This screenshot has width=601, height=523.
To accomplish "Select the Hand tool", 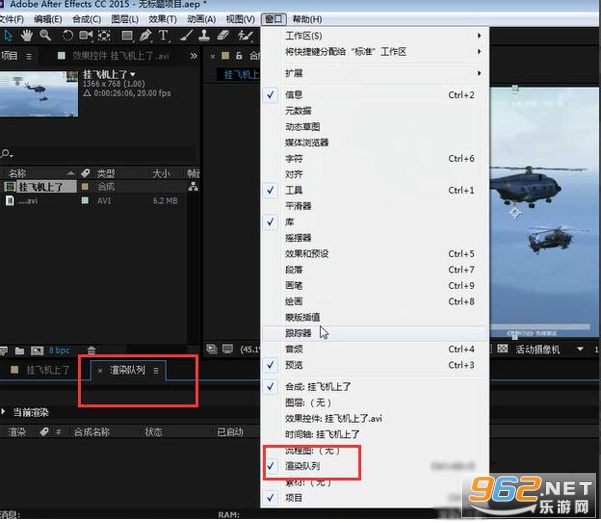I will pyautogui.click(x=26, y=36).
